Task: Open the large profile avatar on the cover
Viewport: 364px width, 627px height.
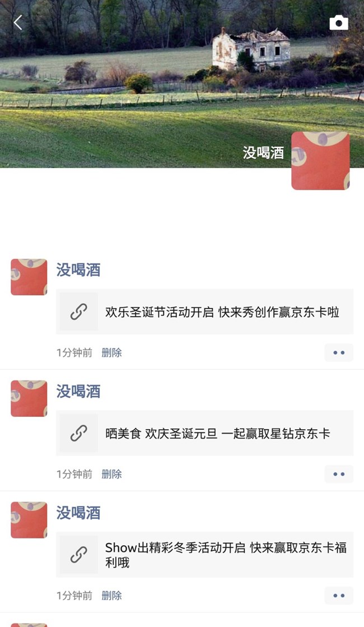Action: pos(320,161)
